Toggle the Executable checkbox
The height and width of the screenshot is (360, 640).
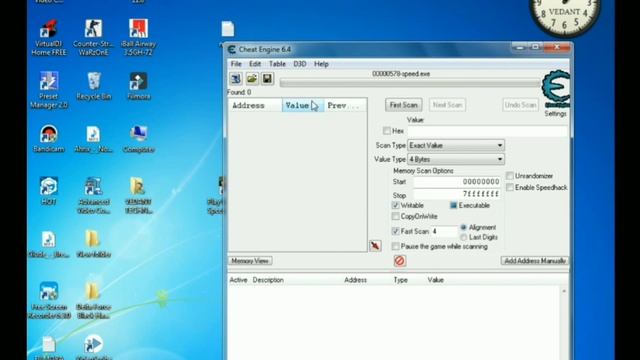point(453,205)
